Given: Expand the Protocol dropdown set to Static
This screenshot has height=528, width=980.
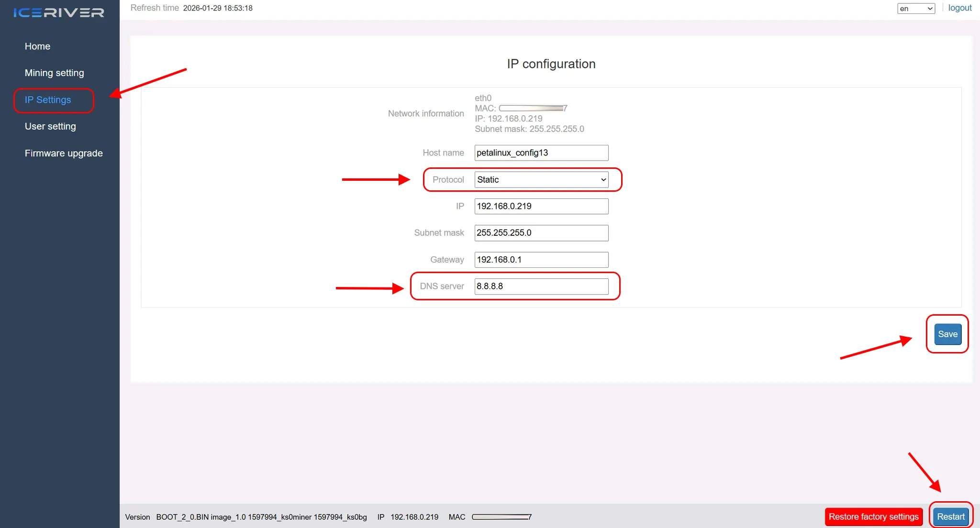Looking at the screenshot, I should click(541, 179).
